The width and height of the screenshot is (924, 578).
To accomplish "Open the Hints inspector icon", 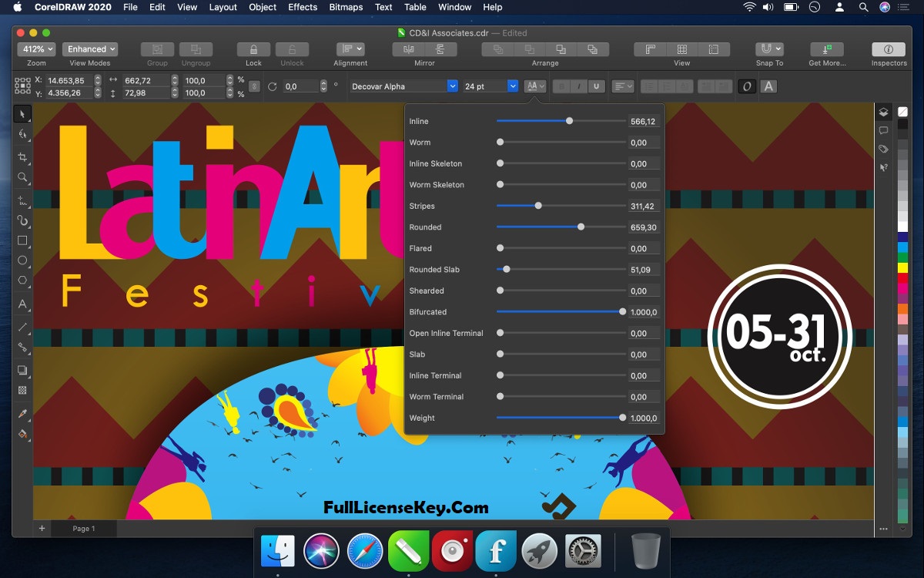I will pos(883,167).
